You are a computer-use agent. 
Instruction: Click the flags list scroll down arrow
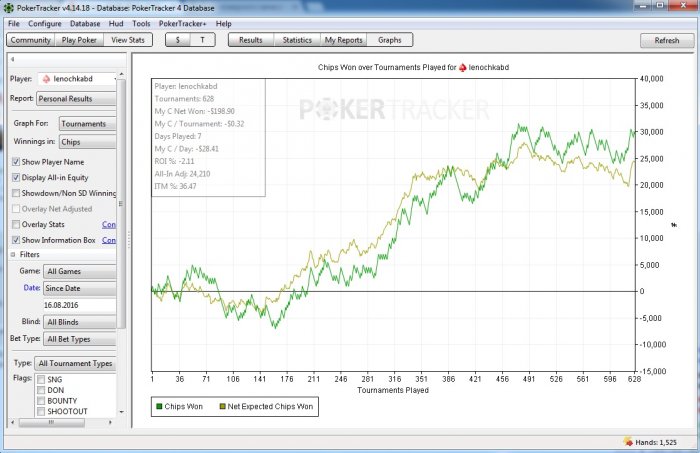121,412
